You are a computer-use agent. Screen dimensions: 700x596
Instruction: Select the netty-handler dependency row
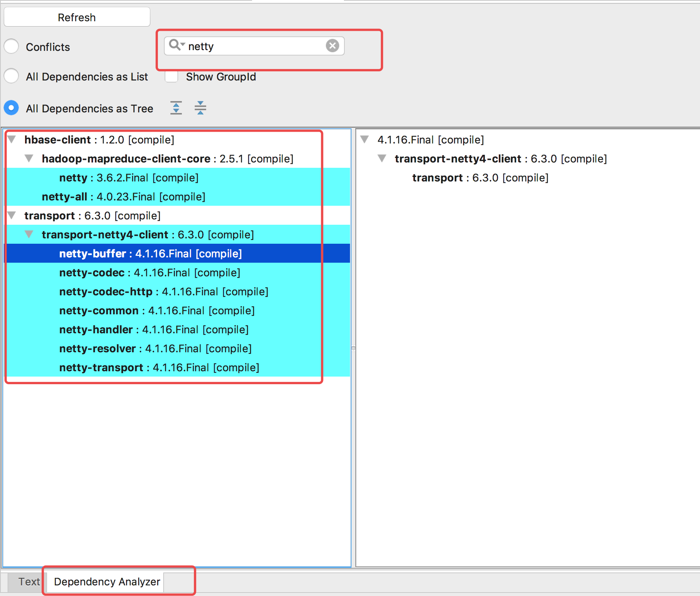[177, 329]
